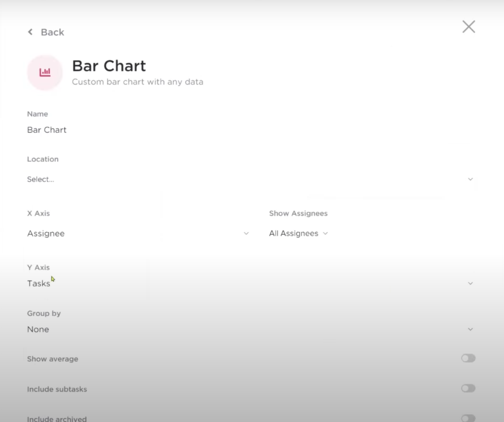This screenshot has height=422, width=504.
Task: Open the Group by None dropdown
Action: 251,329
